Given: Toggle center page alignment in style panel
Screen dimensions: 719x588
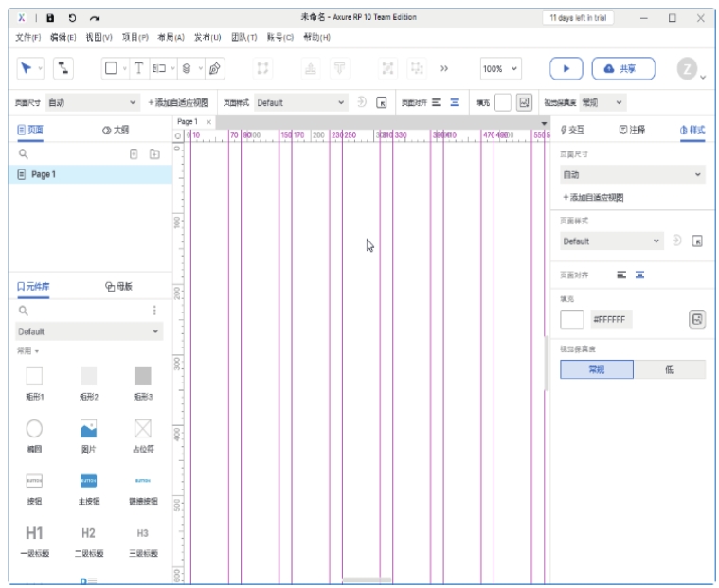Looking at the screenshot, I should pyautogui.click(x=640, y=275).
